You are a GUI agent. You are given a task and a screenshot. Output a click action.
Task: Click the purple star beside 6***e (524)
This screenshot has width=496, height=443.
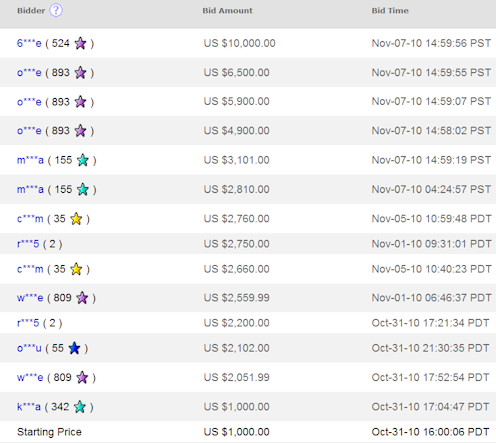point(80,43)
